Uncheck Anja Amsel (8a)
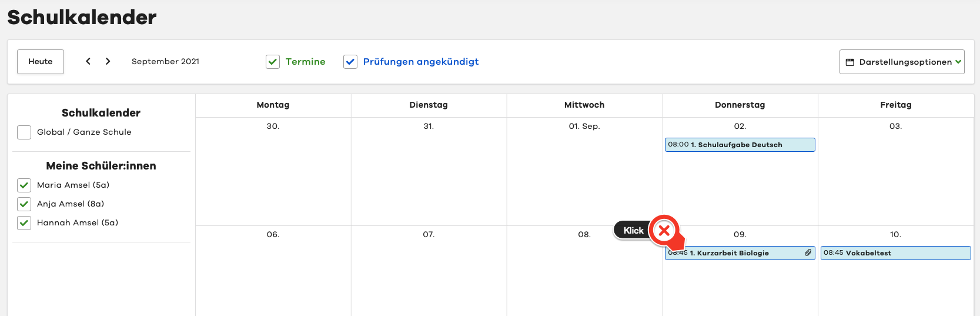Screen dimensions: 980x316 click(24, 204)
